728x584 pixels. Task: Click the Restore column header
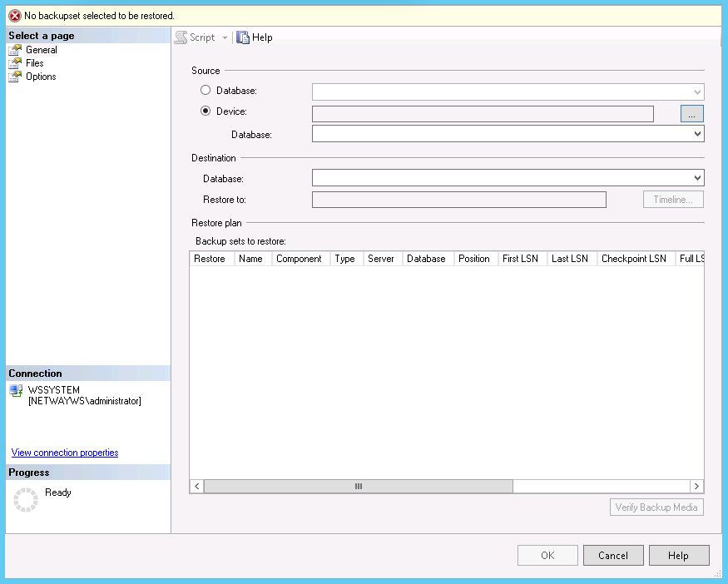pyautogui.click(x=210, y=259)
